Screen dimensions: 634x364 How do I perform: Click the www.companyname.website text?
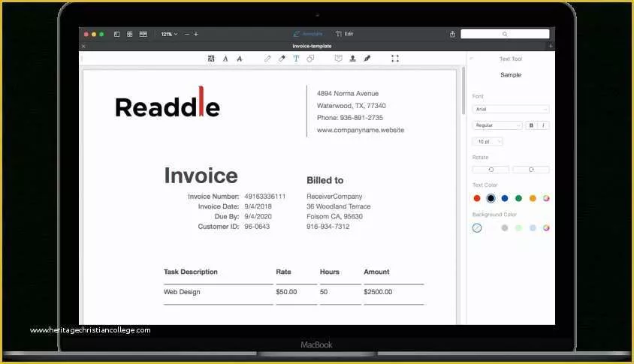[361, 130]
